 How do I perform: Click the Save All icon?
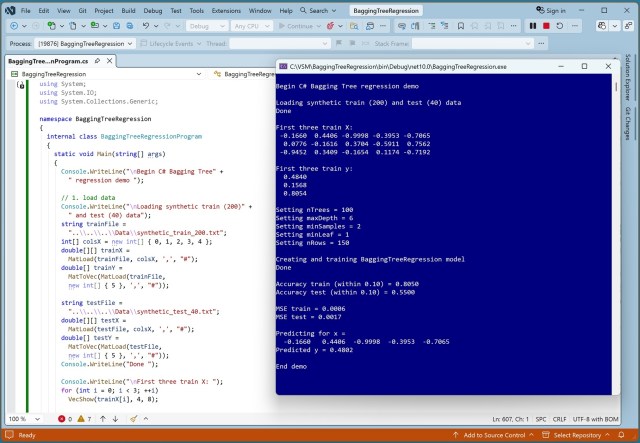click(130, 26)
